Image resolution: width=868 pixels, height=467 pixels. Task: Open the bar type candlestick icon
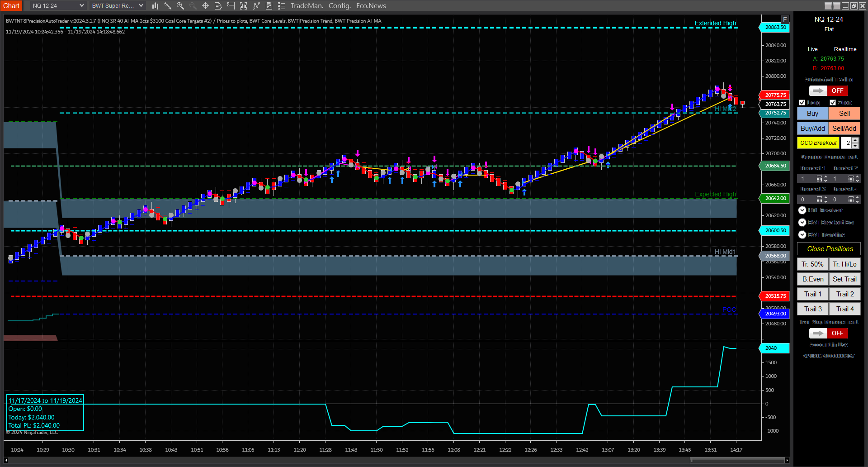155,6
